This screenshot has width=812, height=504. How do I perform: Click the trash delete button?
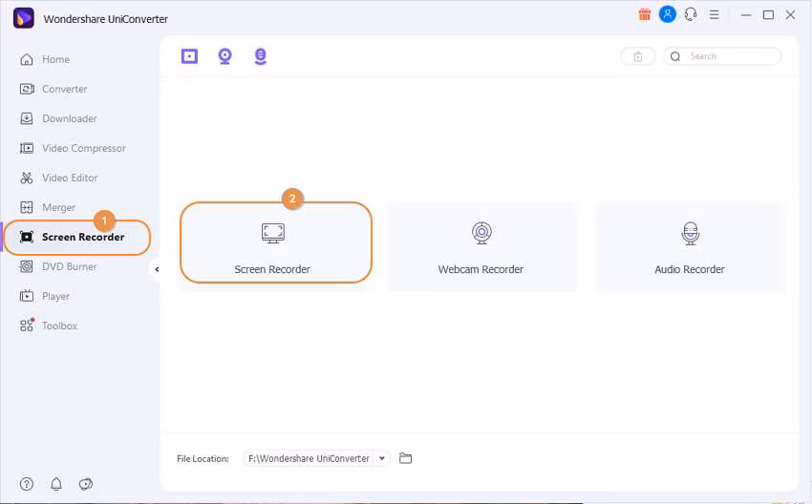pyautogui.click(x=638, y=56)
